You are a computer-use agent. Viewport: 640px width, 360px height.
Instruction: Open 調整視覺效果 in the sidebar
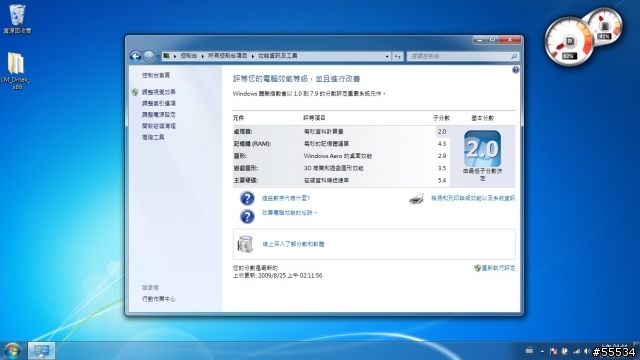click(159, 92)
